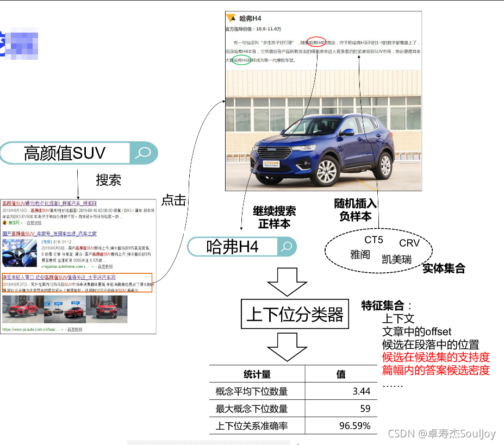Open the 国产高颜值SUV 汽车之家 result link
The height and width of the screenshot is (445, 504).
point(49,233)
